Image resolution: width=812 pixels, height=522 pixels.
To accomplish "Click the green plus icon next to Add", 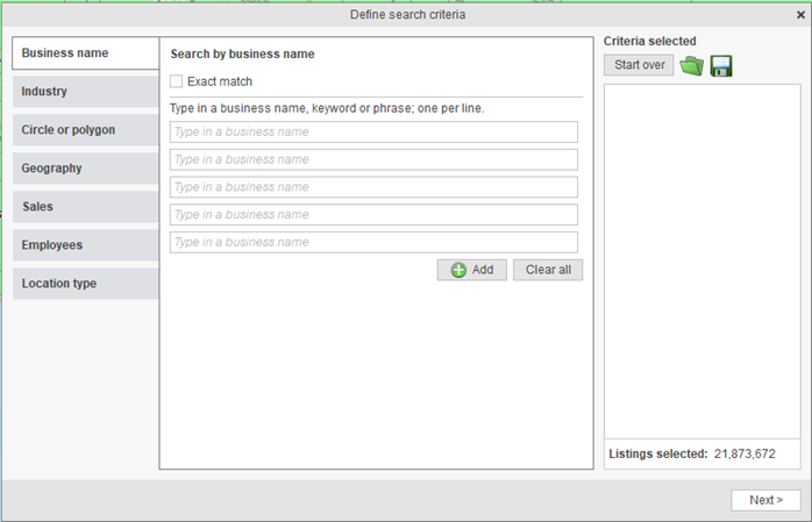I will (x=459, y=269).
